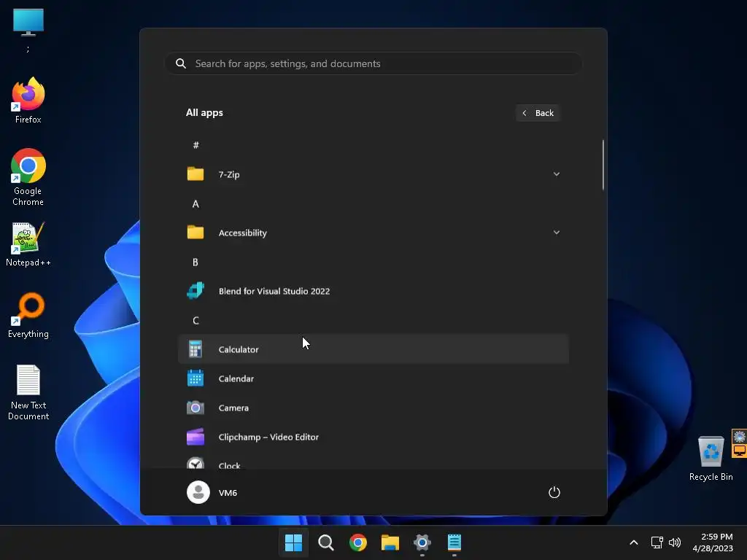This screenshot has width=747, height=560.
Task: Open Settings gear on the taskbar
Action: click(x=422, y=542)
